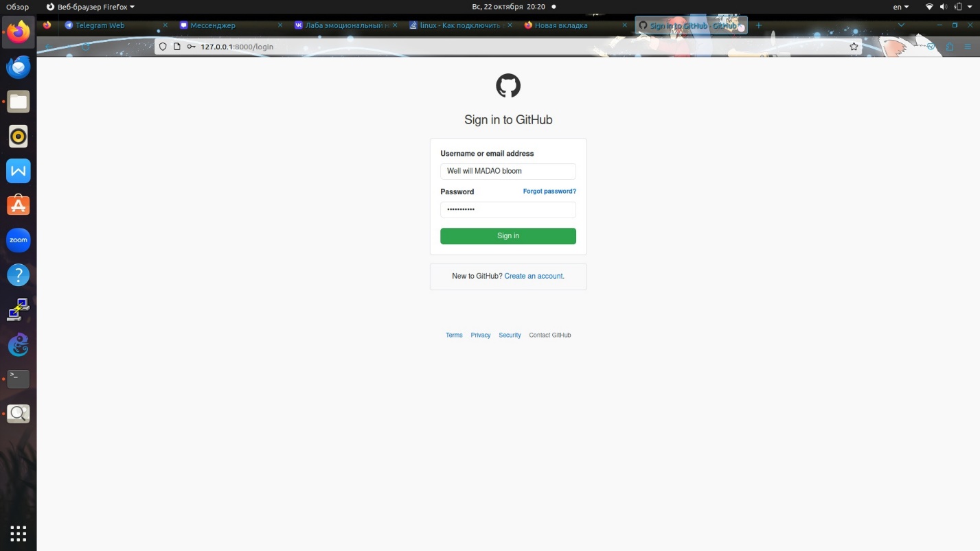Click the Forgot password? link

click(x=549, y=191)
